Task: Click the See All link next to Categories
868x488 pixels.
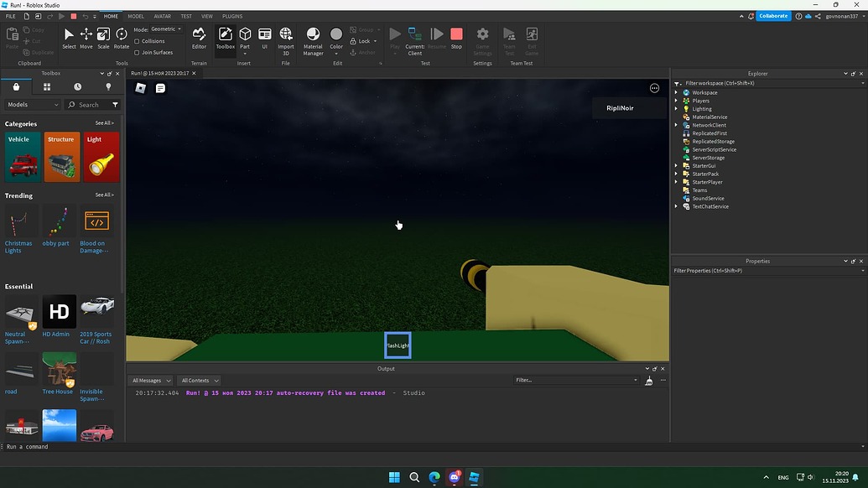Action: click(103, 122)
